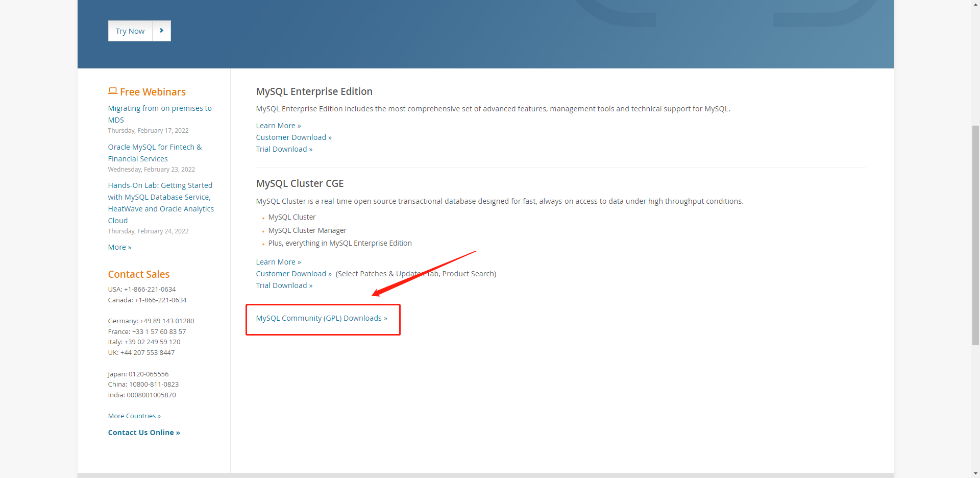The width and height of the screenshot is (980, 478).
Task: Click the UK: +44 207 553 8447 line
Action: pyautogui.click(x=141, y=352)
